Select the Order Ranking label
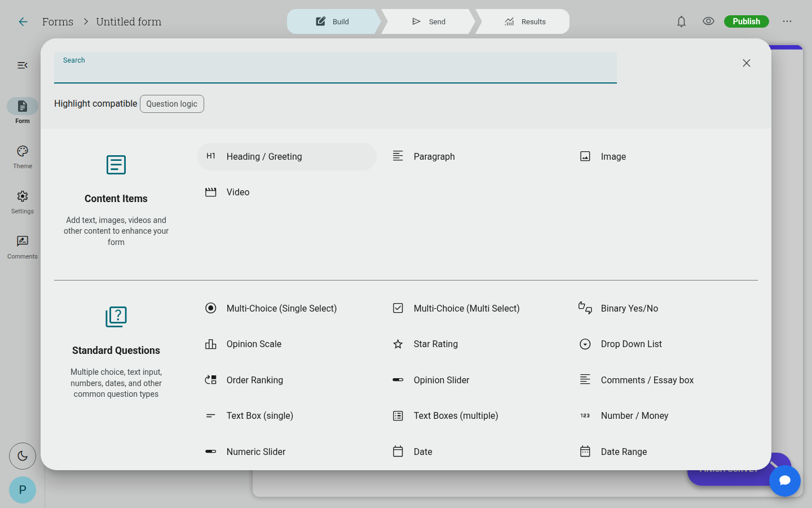 [x=255, y=380]
